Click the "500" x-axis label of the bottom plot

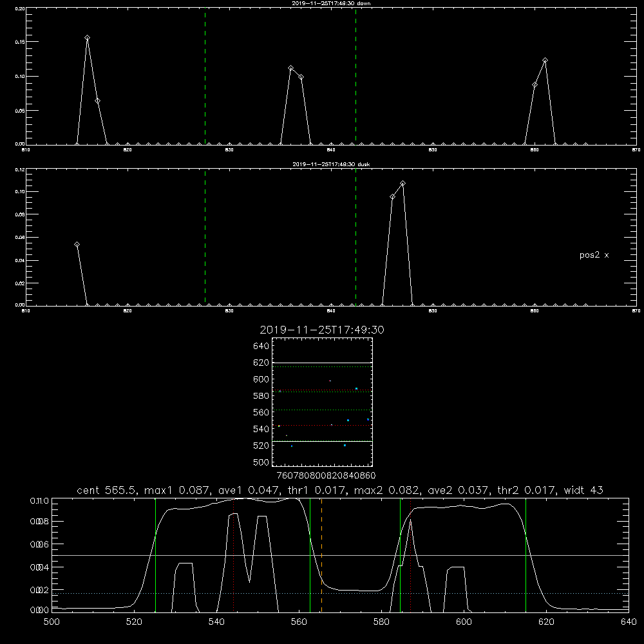click(x=52, y=622)
